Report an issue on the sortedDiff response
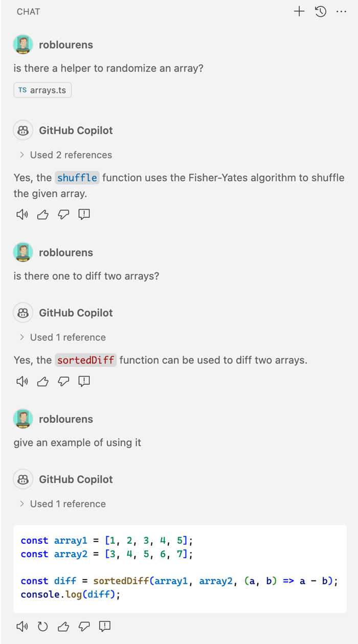Viewport: 358px width, 644px height. (84, 381)
